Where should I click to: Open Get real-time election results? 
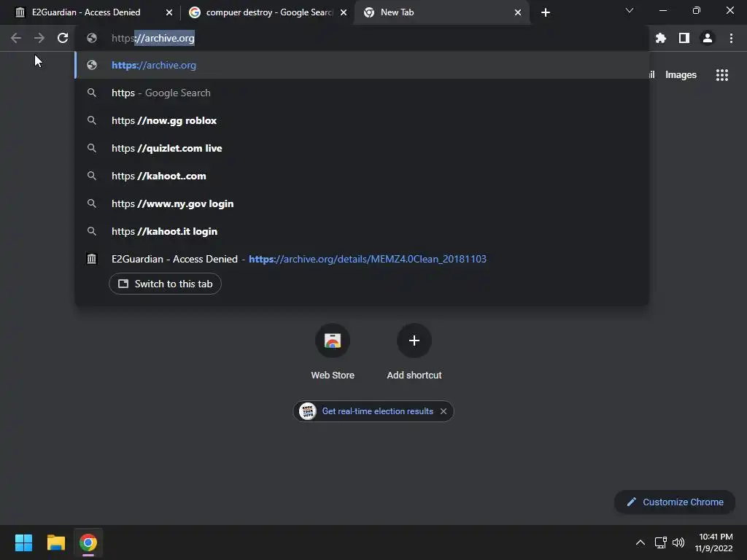(x=377, y=411)
